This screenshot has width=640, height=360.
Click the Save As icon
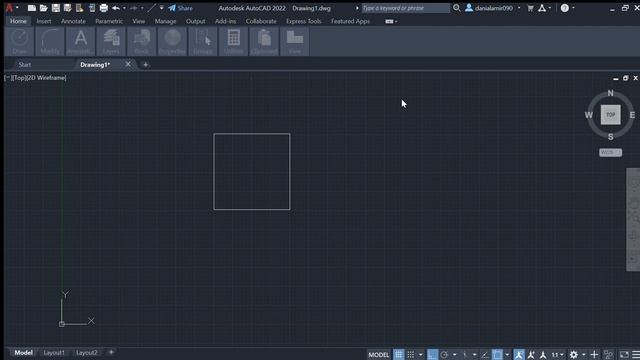[x=67, y=8]
